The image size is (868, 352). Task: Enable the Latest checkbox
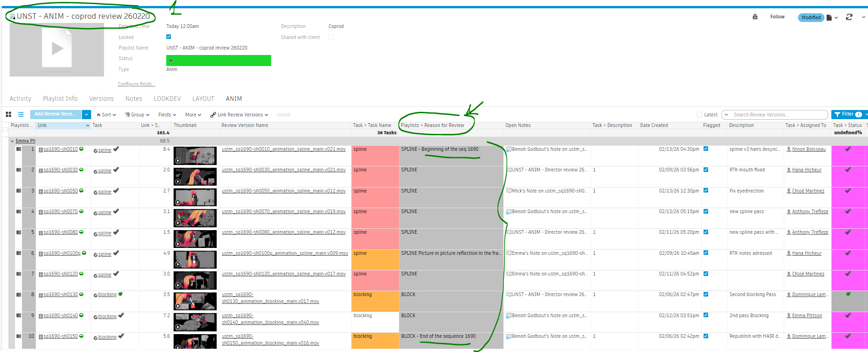tap(699, 115)
